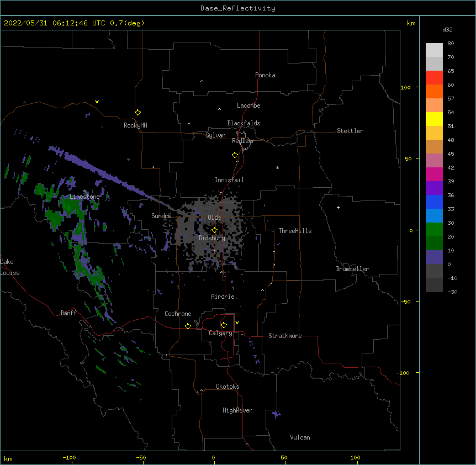Click the yellow radar site marker near Olds
Viewport: 476px width, 465px height.
(214, 230)
